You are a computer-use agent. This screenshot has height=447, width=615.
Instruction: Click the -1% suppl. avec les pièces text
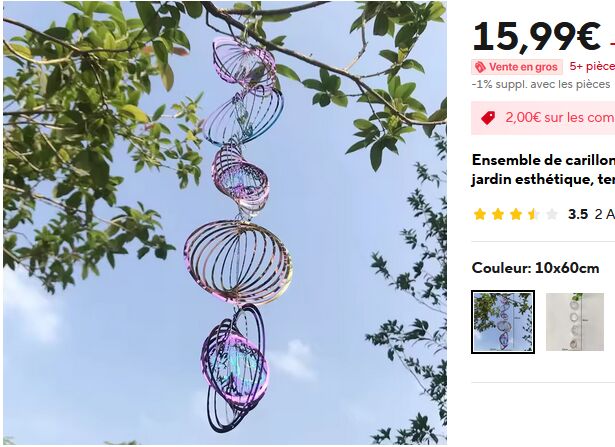coord(541,84)
